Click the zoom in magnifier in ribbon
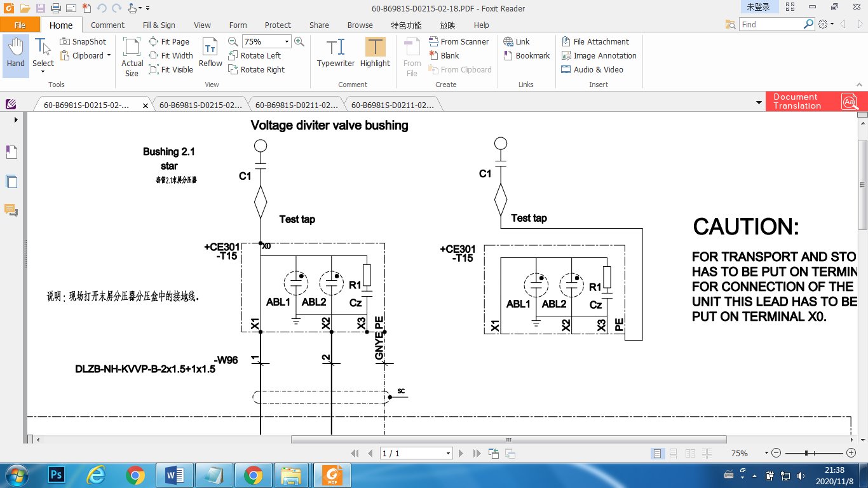The height and width of the screenshot is (488, 868). click(299, 41)
